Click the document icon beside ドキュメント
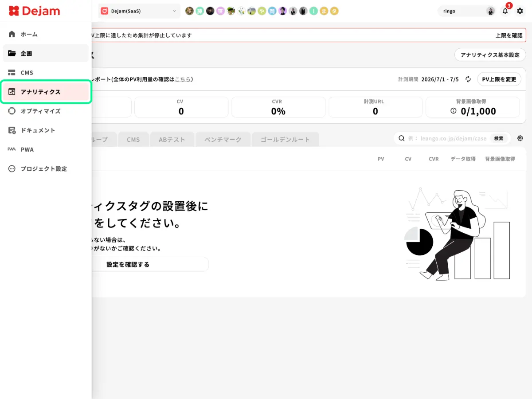This screenshot has width=532, height=399. pos(12,130)
